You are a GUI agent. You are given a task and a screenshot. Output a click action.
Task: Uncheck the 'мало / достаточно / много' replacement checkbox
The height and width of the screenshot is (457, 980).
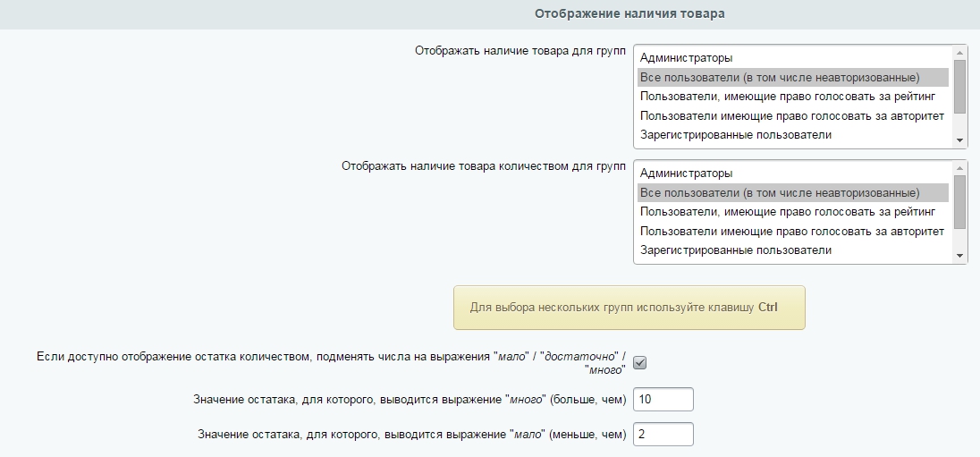coord(639,362)
